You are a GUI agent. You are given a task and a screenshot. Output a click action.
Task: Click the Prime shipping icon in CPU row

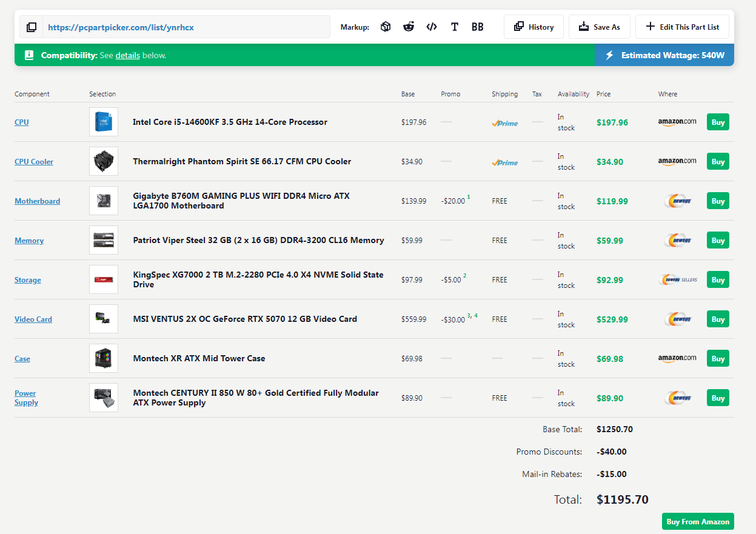click(505, 123)
